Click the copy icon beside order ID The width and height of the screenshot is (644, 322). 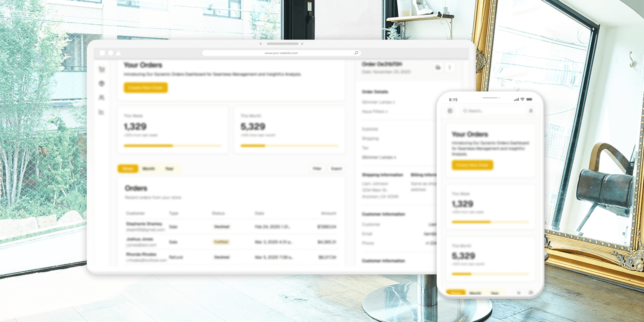[438, 68]
